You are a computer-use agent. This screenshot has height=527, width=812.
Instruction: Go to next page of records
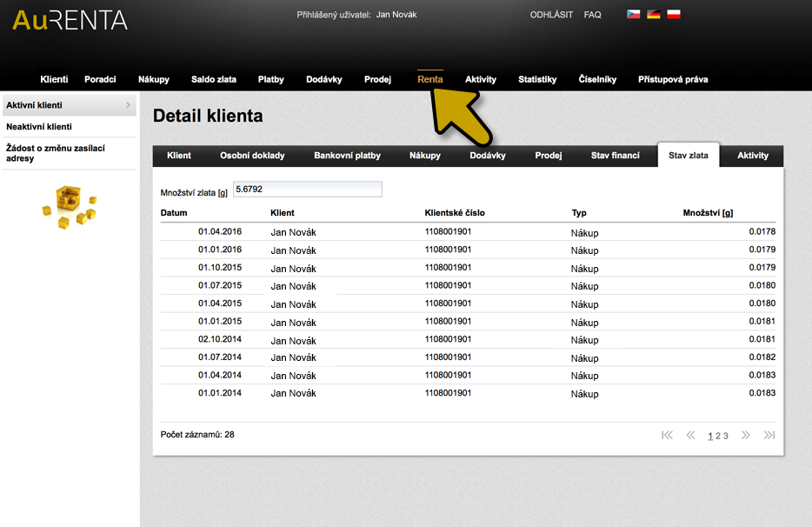point(745,435)
